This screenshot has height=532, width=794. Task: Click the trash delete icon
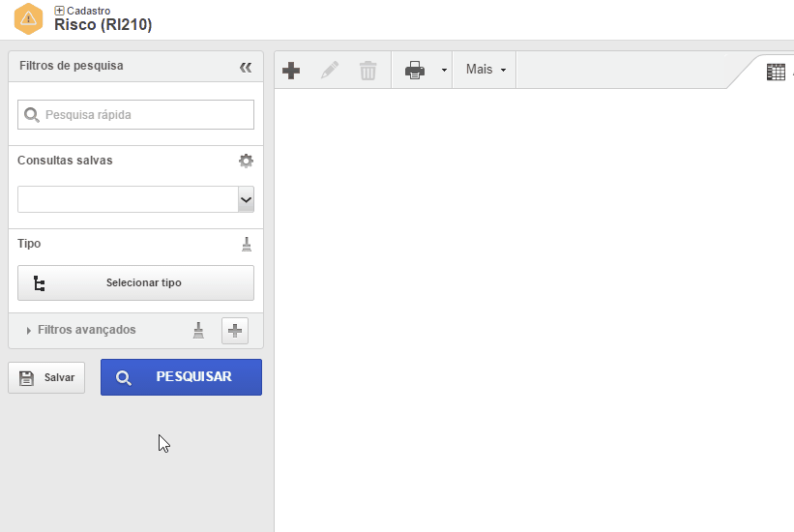pyautogui.click(x=368, y=70)
